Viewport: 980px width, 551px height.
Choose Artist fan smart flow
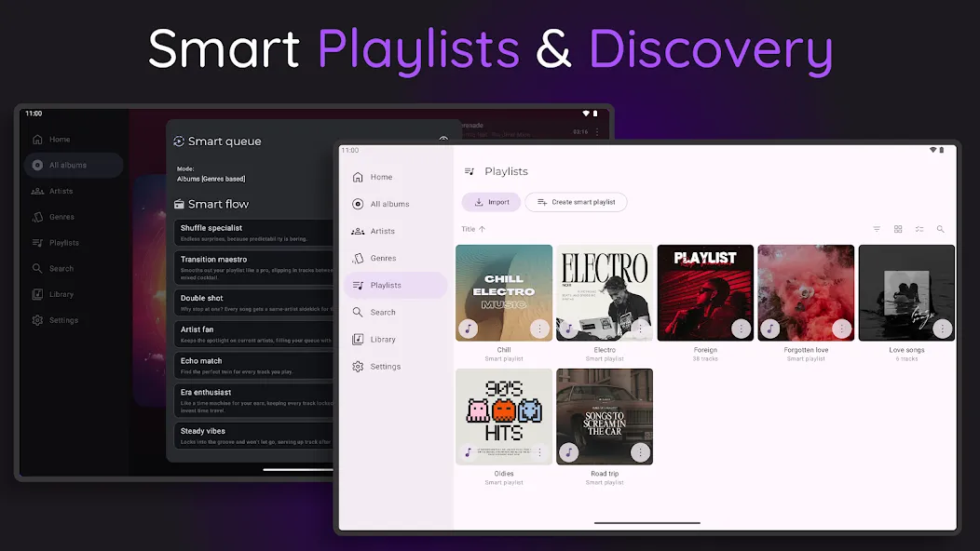click(253, 334)
